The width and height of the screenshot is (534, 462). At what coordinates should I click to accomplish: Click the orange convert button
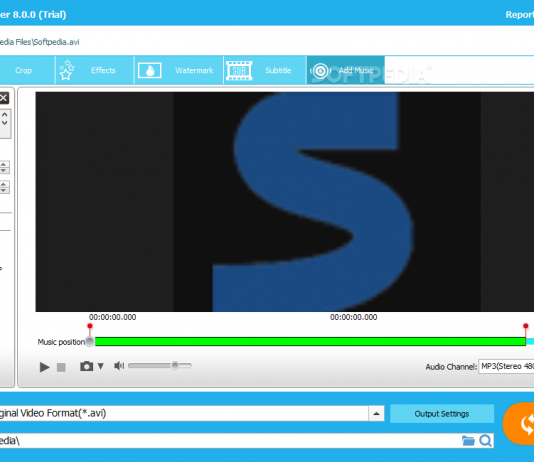tap(519, 424)
